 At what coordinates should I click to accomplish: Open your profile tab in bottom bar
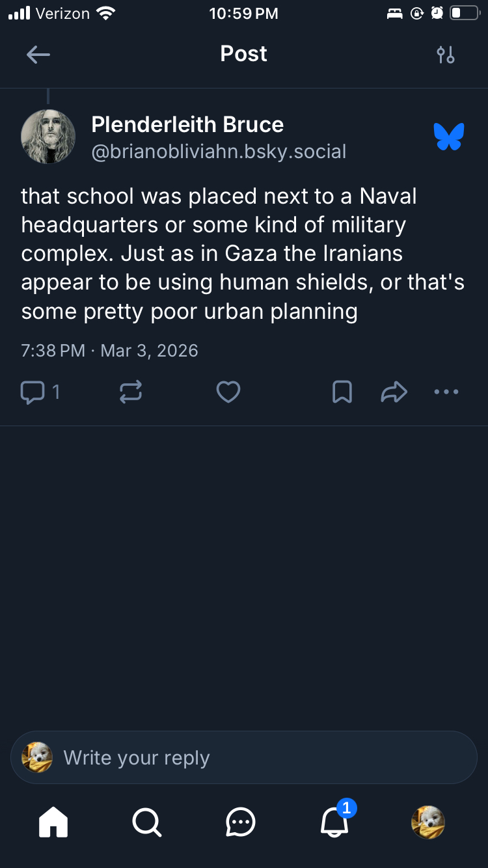tap(428, 822)
